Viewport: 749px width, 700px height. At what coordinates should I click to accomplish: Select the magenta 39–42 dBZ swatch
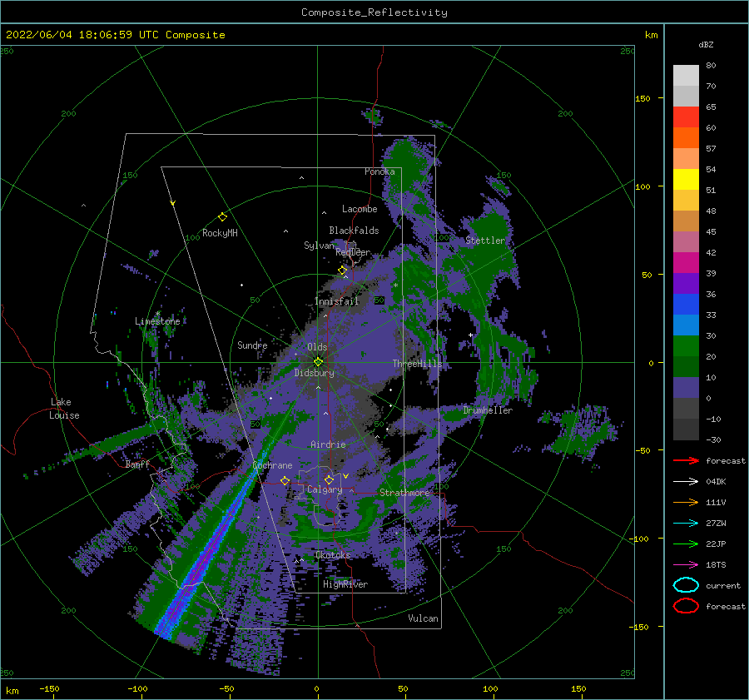pyautogui.click(x=686, y=263)
